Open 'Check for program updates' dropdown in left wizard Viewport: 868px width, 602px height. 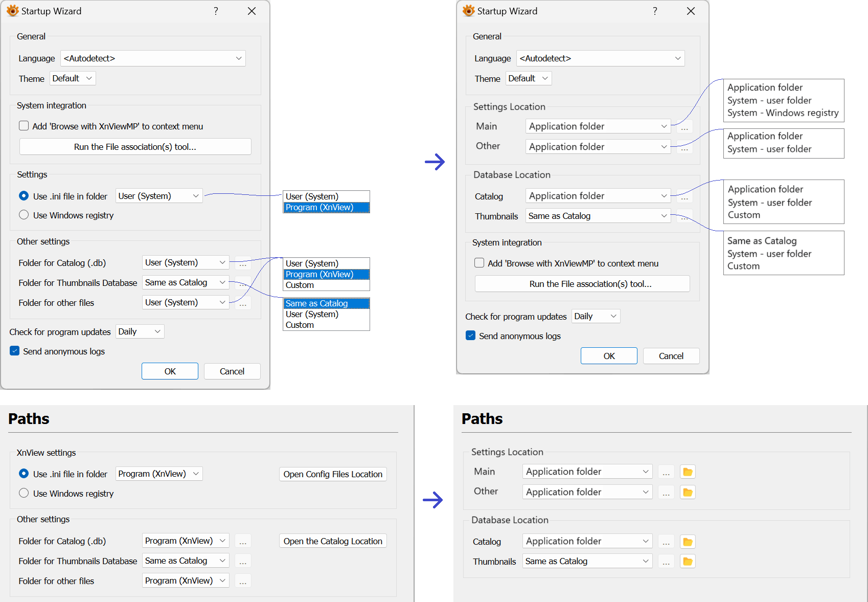click(x=140, y=331)
